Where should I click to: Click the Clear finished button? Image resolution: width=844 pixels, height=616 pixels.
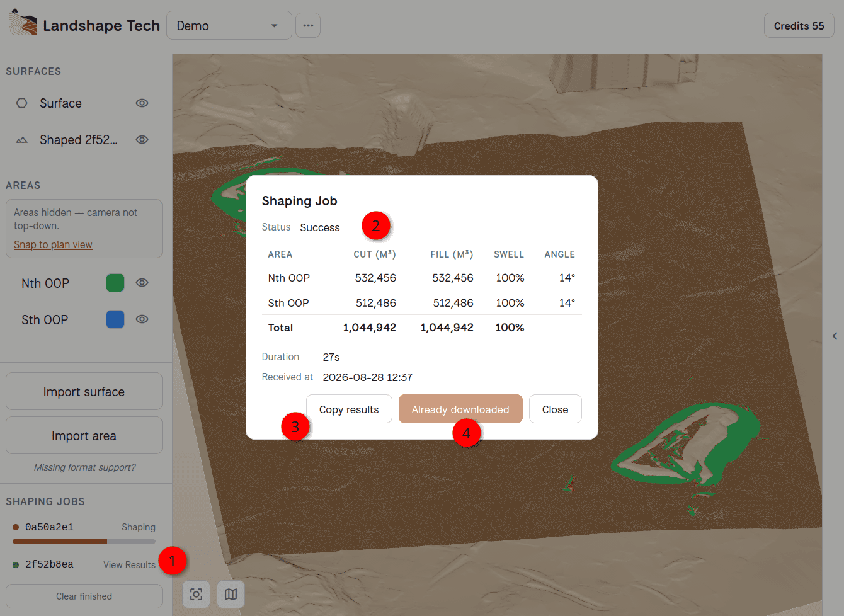pyautogui.click(x=84, y=596)
